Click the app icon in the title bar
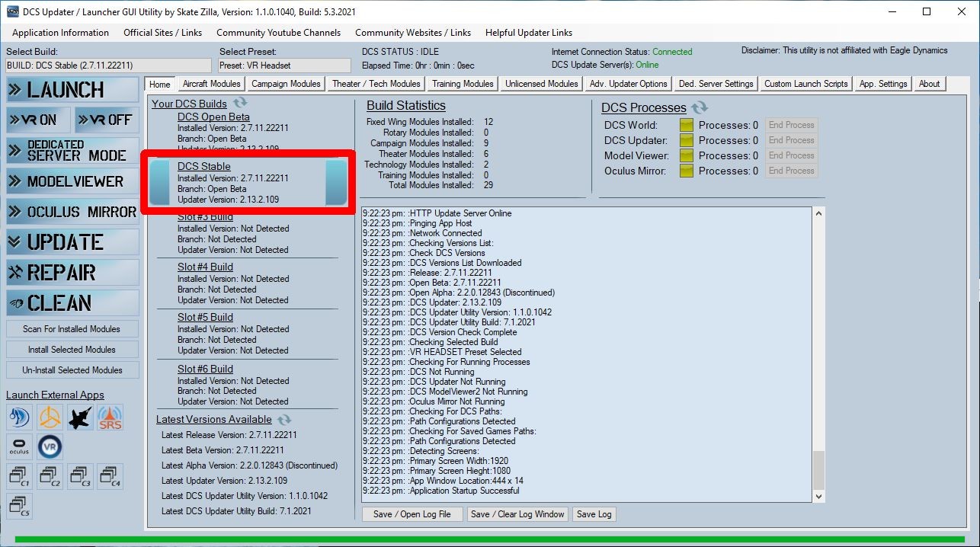 click(x=13, y=11)
